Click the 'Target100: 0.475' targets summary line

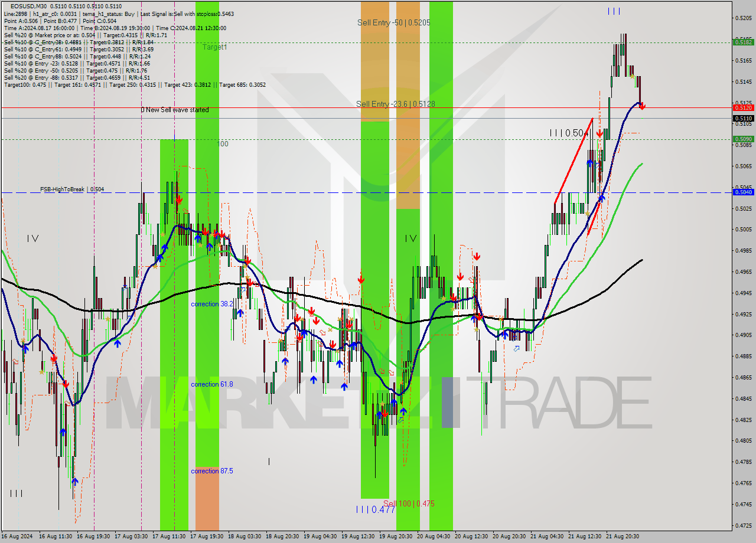click(x=135, y=84)
